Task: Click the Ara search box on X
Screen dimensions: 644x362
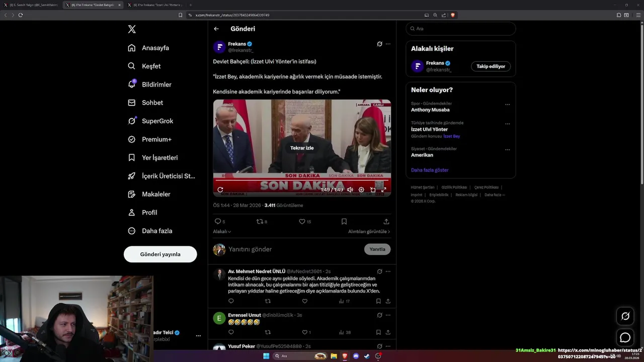Action: [x=461, y=29]
